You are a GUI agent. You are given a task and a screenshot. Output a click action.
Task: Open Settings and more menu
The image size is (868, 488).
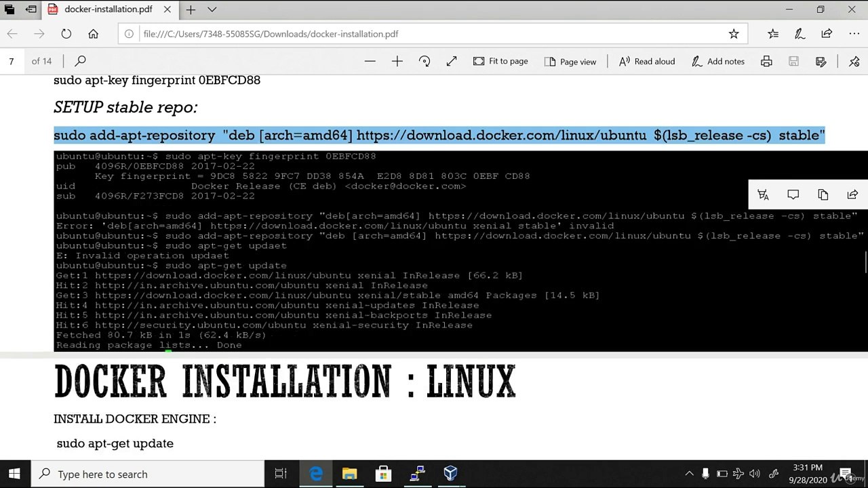854,34
